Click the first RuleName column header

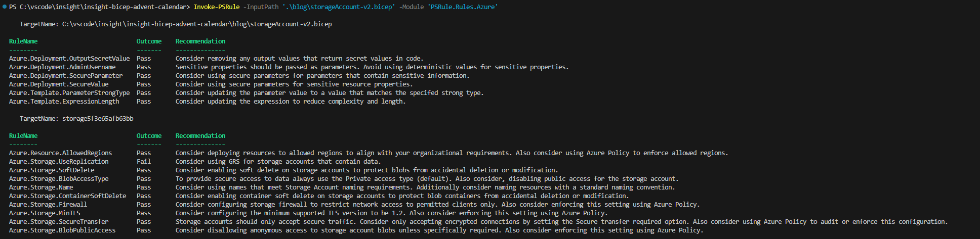click(23, 41)
